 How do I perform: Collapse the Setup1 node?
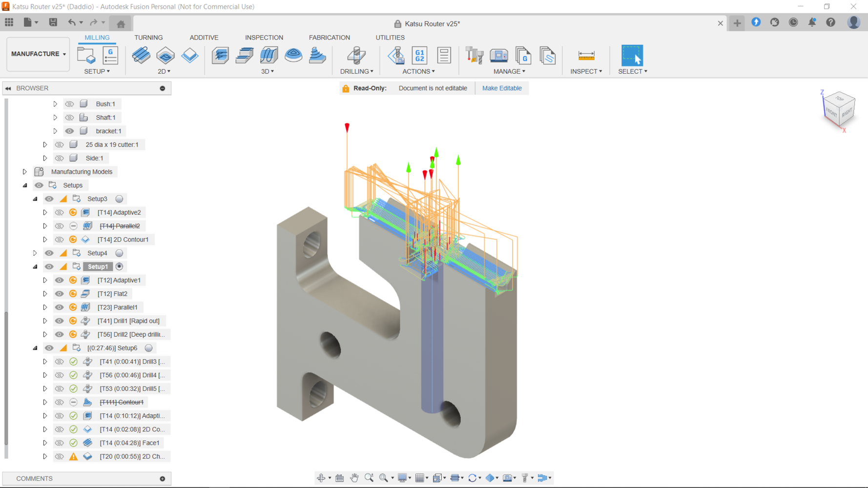pyautogui.click(x=35, y=267)
